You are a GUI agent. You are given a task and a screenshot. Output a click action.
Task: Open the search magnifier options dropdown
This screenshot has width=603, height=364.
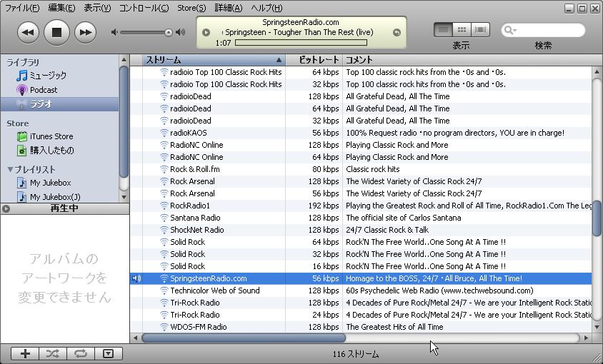click(x=510, y=30)
